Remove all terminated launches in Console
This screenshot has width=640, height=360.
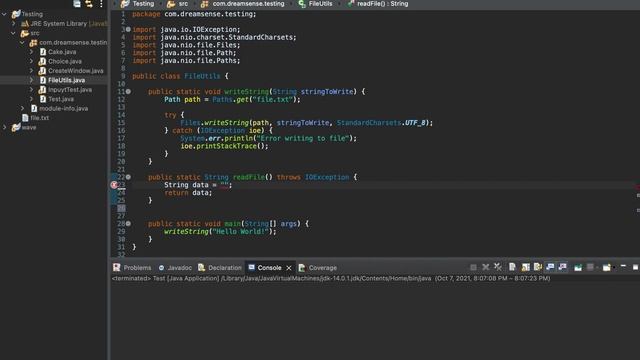(498, 267)
